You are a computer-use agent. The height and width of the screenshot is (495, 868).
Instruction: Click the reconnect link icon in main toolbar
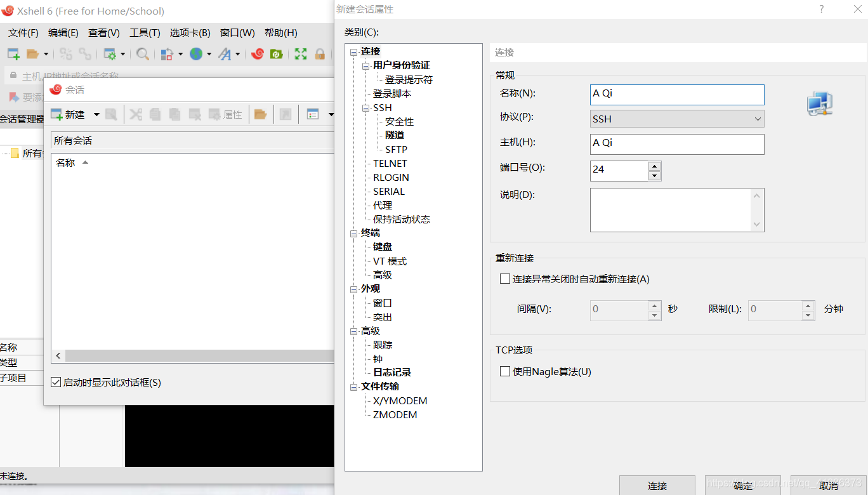tap(85, 54)
